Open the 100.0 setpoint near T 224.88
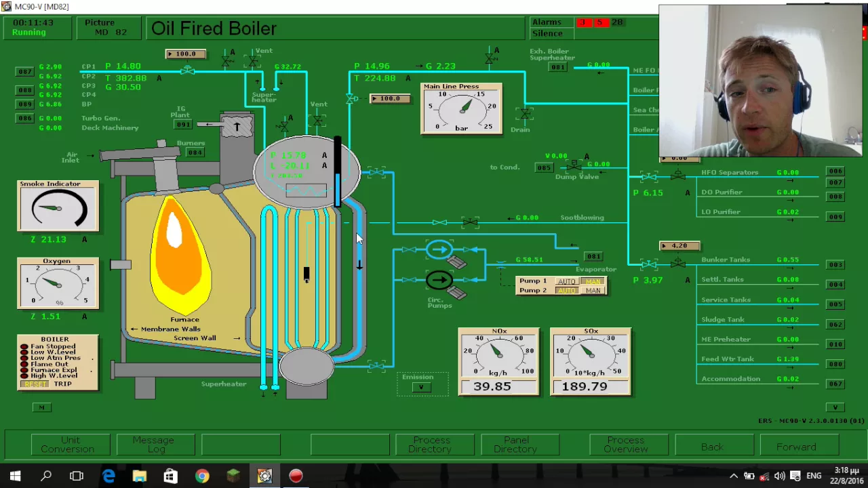This screenshot has width=868, height=488. pos(390,99)
